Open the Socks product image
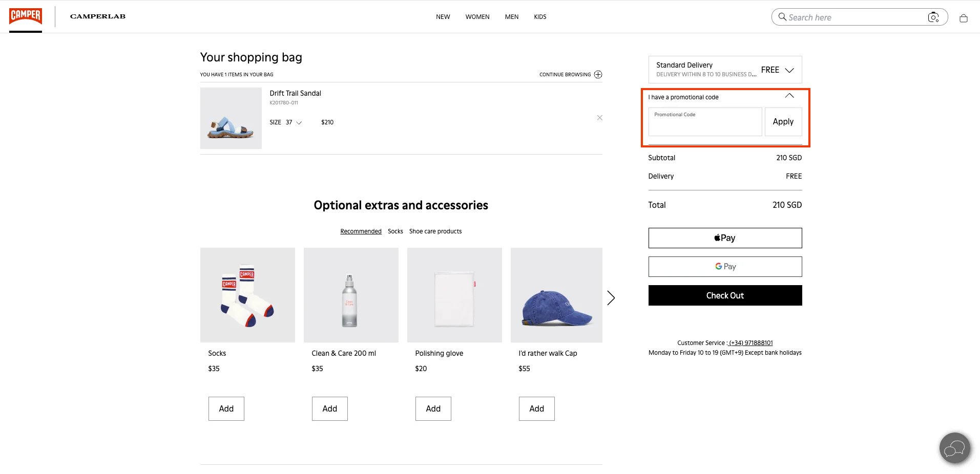 [x=248, y=295]
